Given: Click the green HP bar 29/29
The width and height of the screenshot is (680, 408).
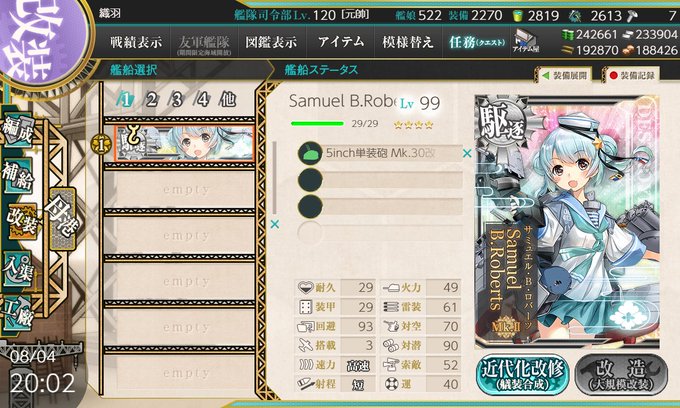Looking at the screenshot, I should click(x=317, y=124).
